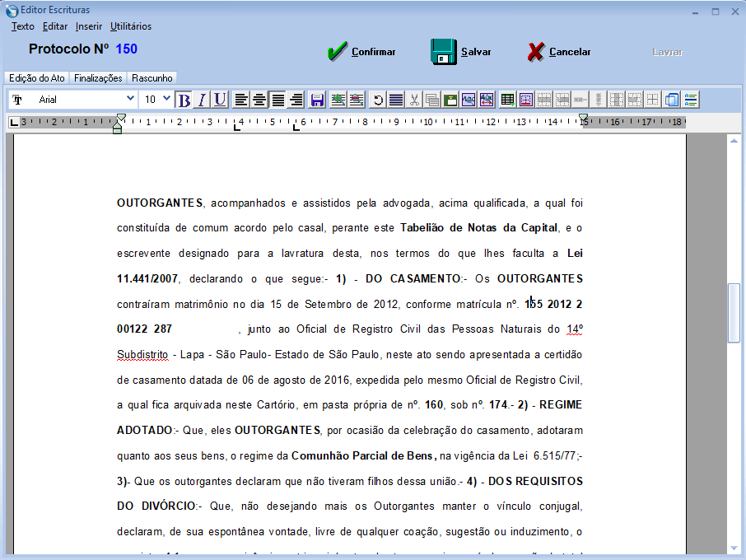Image resolution: width=746 pixels, height=560 pixels.
Task: Click the misspelled word Subdistrito
Action: [142, 355]
